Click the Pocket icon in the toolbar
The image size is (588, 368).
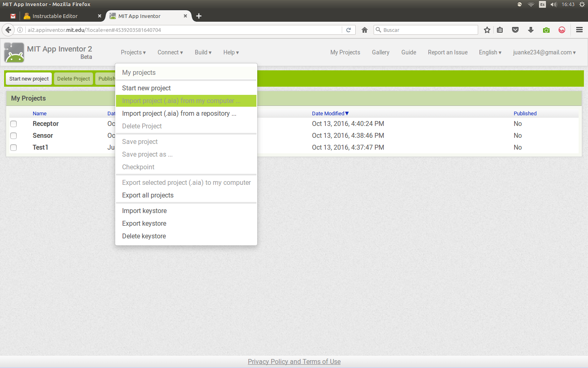(x=515, y=30)
